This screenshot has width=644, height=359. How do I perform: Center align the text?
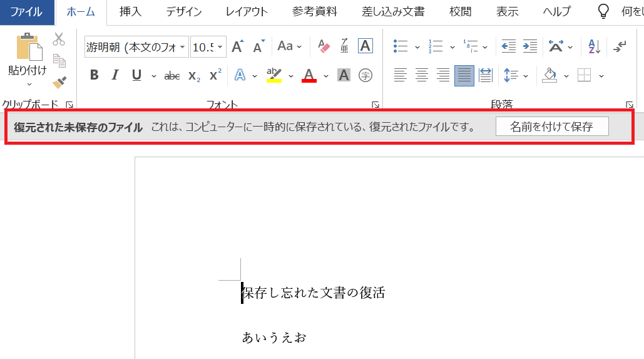pyautogui.click(x=422, y=75)
